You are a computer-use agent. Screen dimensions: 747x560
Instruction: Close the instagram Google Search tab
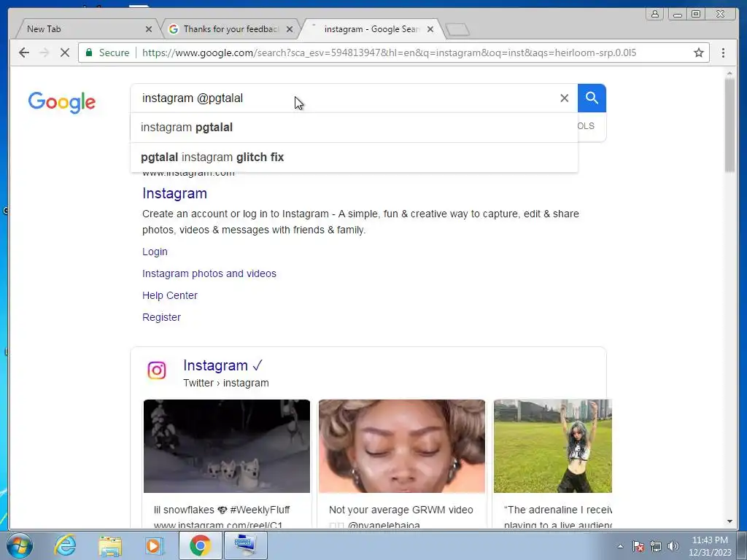coord(430,29)
